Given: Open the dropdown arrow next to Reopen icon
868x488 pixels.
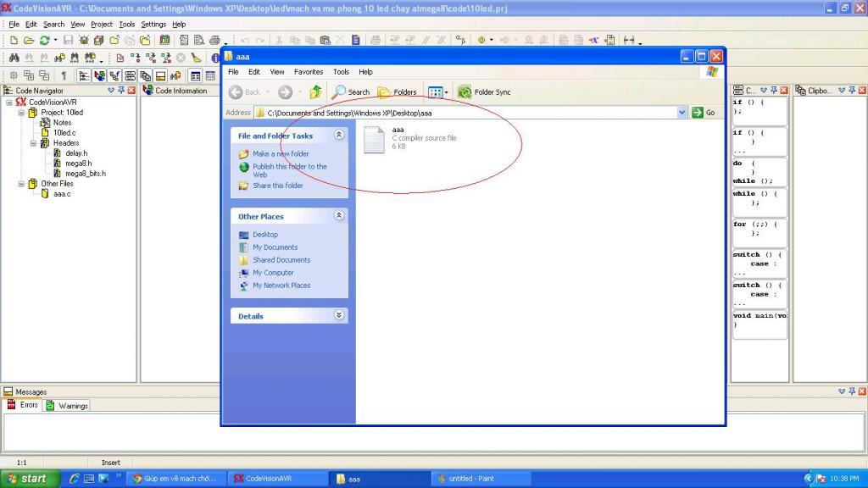Looking at the screenshot, I should coord(55,40).
